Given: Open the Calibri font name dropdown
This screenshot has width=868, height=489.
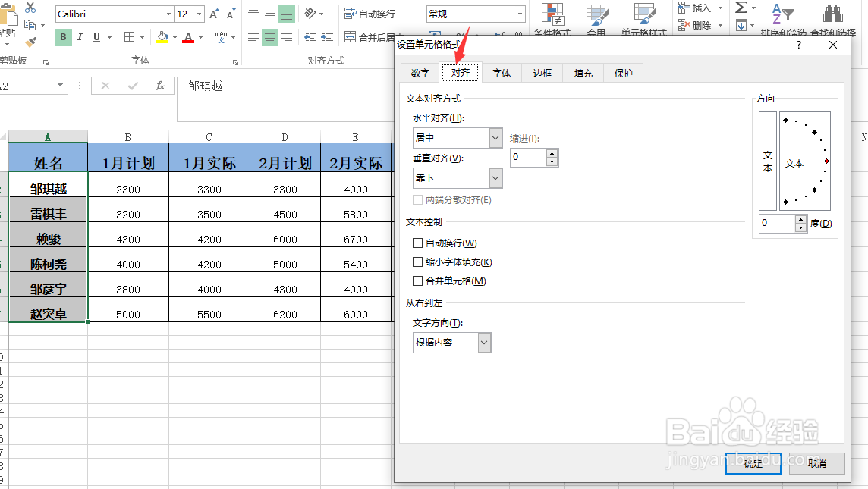Looking at the screenshot, I should (x=169, y=14).
